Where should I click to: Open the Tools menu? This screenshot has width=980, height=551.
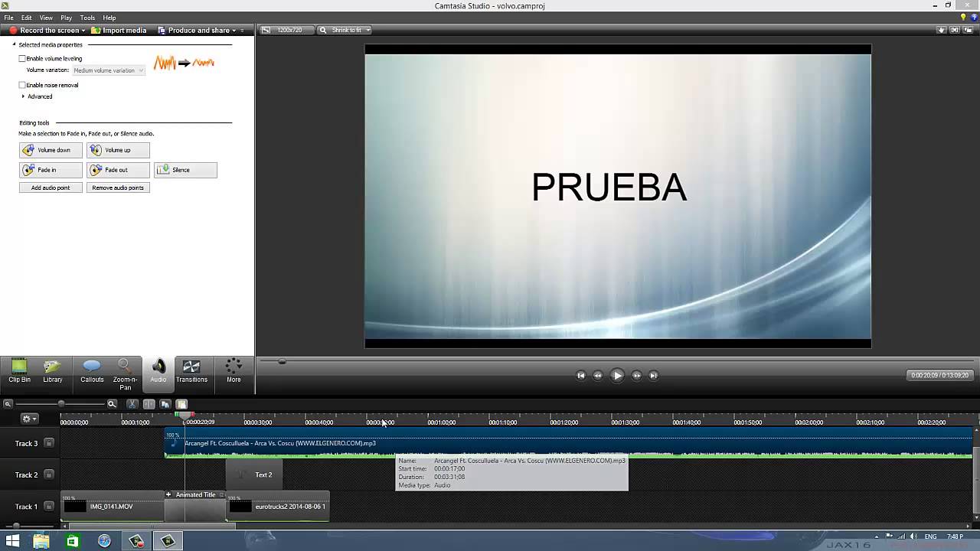pos(87,18)
